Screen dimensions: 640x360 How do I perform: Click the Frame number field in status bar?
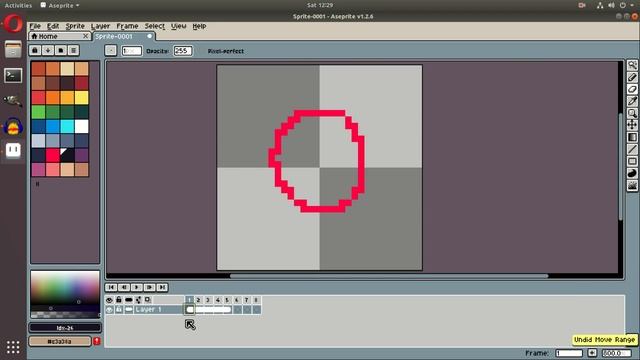[569, 353]
